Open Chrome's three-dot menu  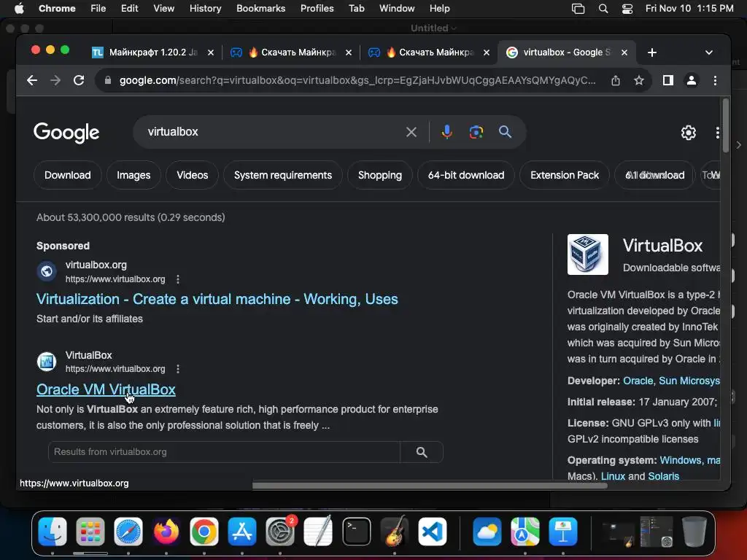715,80
